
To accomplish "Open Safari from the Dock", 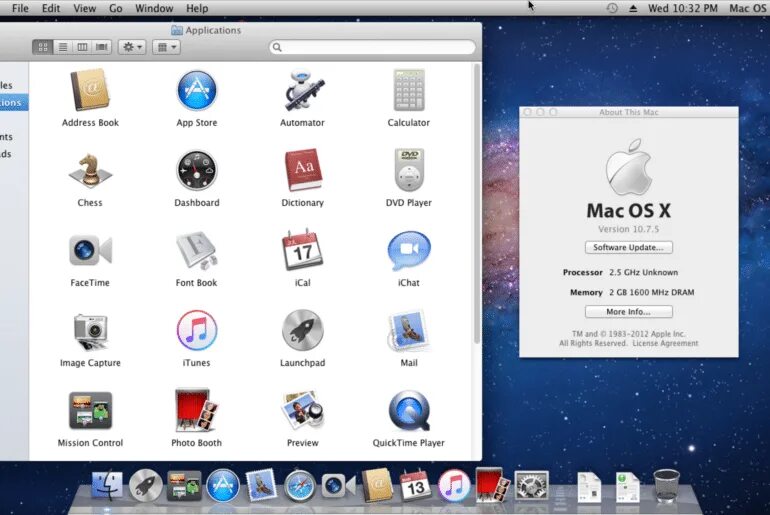I will click(x=300, y=487).
